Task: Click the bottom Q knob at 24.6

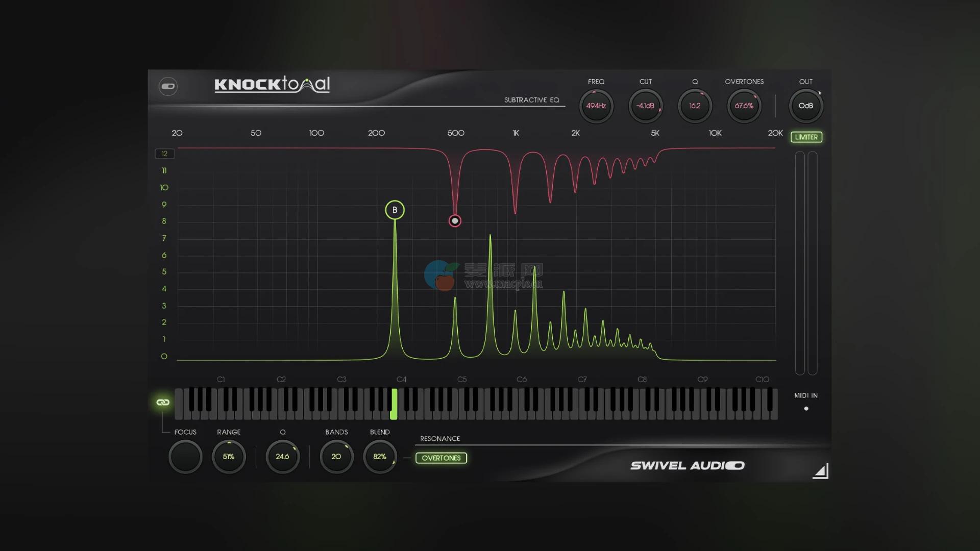Action: click(282, 457)
